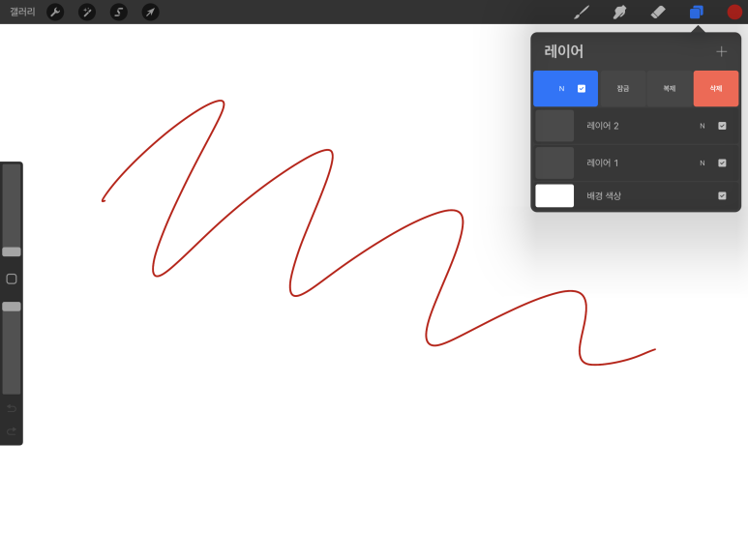The width and height of the screenshot is (748, 560).
Task: Click the white background color thumbnail
Action: coord(554,195)
